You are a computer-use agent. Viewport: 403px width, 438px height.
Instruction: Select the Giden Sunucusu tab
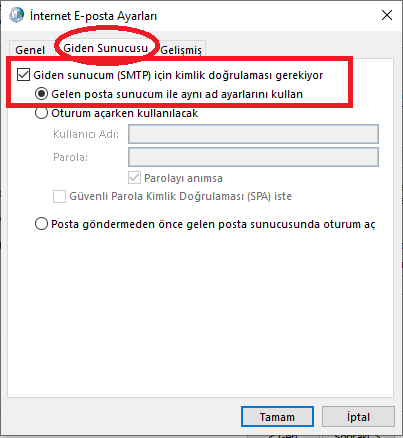(105, 48)
